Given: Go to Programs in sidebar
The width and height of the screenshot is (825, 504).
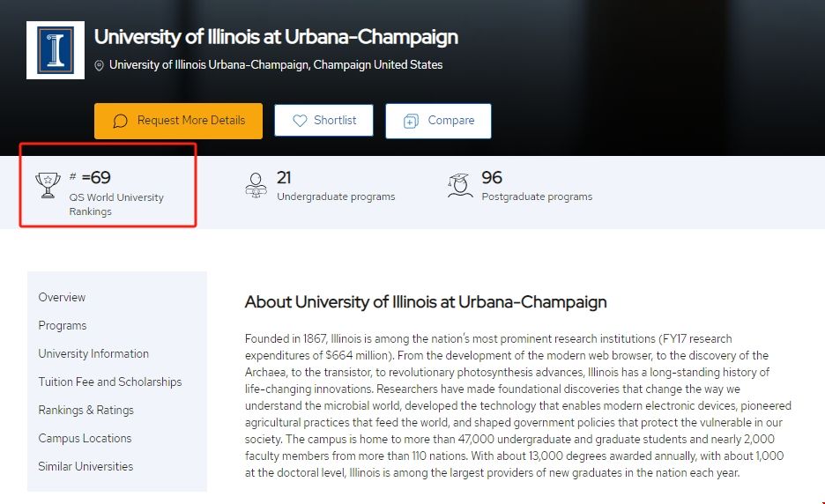Looking at the screenshot, I should [63, 326].
